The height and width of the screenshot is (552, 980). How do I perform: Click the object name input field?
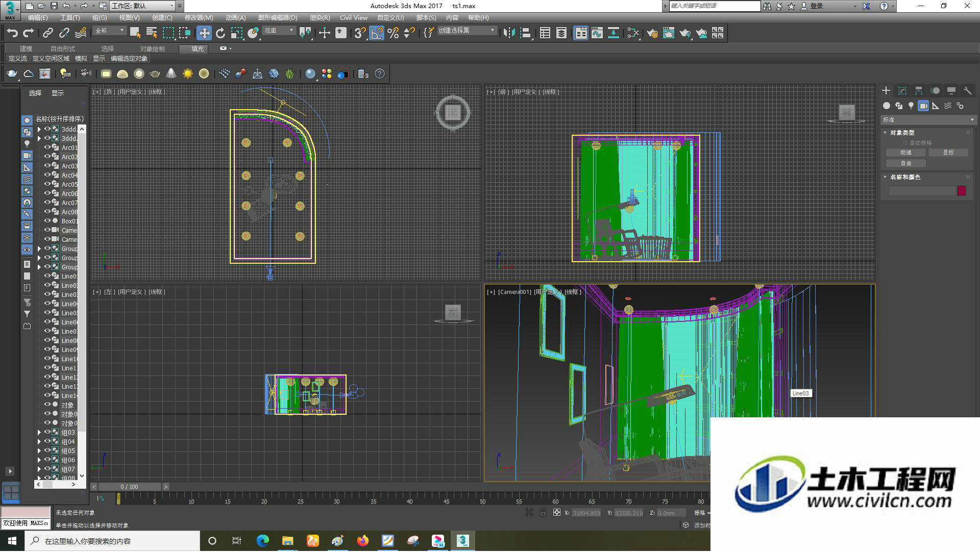click(x=922, y=191)
